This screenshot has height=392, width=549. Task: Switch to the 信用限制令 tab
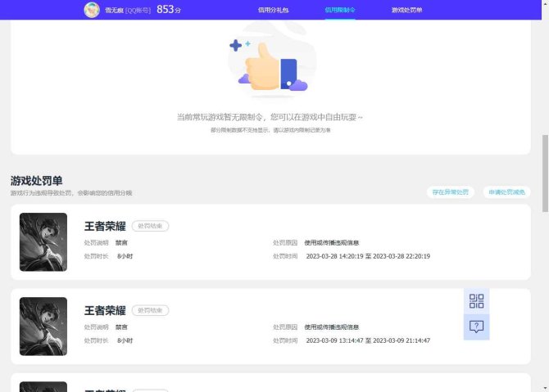click(x=339, y=10)
